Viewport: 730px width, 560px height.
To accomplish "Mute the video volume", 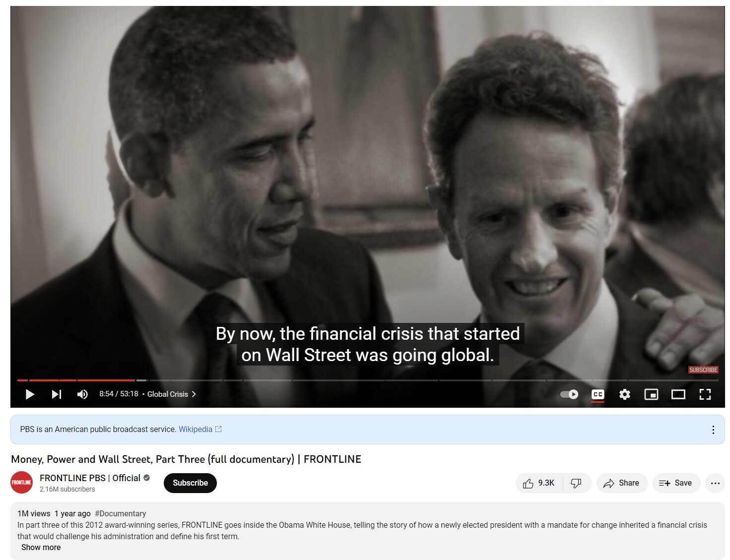I will click(x=82, y=394).
